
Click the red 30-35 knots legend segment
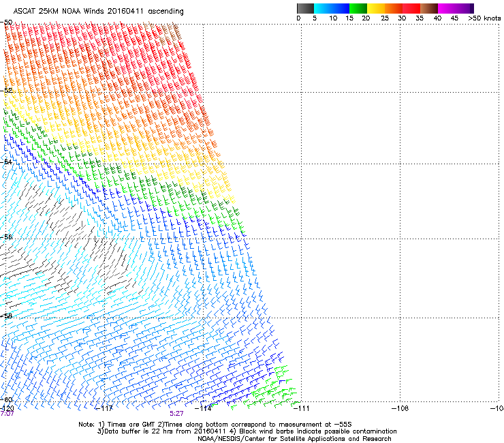click(411, 8)
